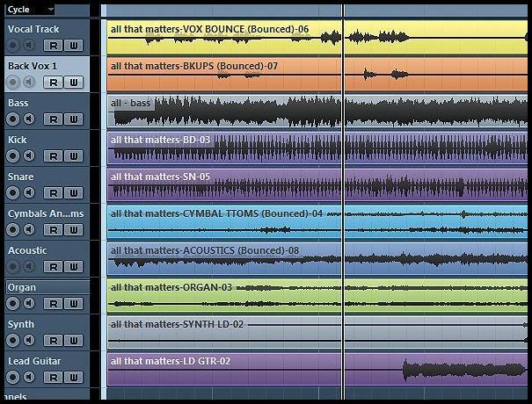The height and width of the screenshot is (404, 532).
Task: Record-enable the Lead Guitar track
Action: coord(13,378)
